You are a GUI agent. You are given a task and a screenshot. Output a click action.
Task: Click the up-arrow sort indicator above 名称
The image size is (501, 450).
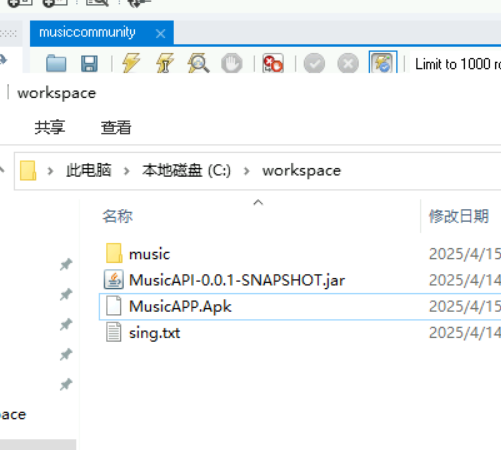coord(258,202)
